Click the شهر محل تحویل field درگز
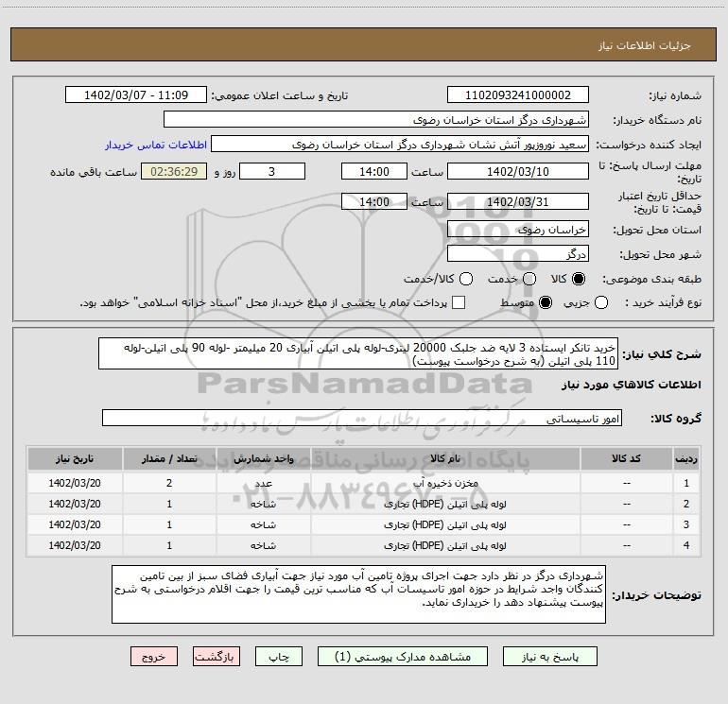Image resolution: width=728 pixels, height=704 pixels. click(x=518, y=254)
